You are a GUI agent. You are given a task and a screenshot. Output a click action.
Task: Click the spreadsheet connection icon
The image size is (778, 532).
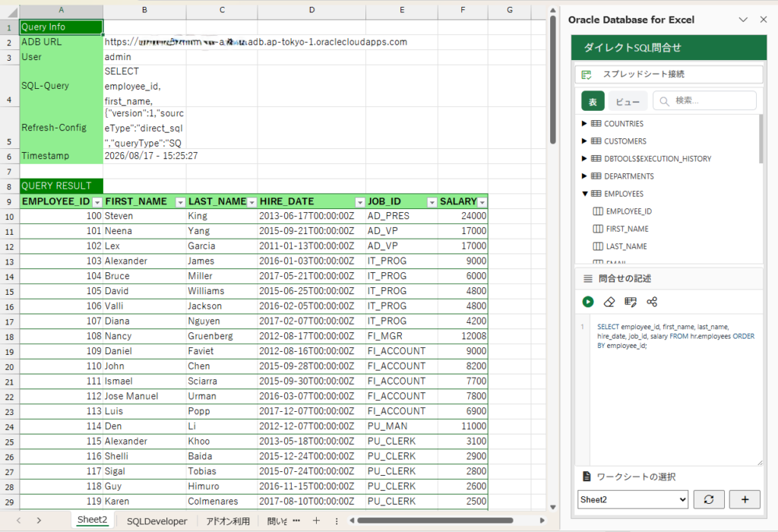pos(587,74)
